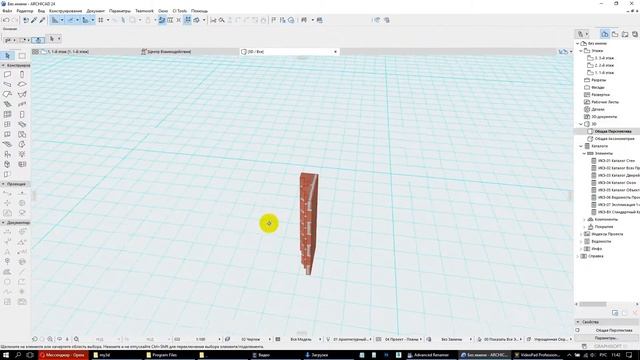Open the Layout Book in the Navigator
This screenshot has width=640, height=360.
pos(625,34)
